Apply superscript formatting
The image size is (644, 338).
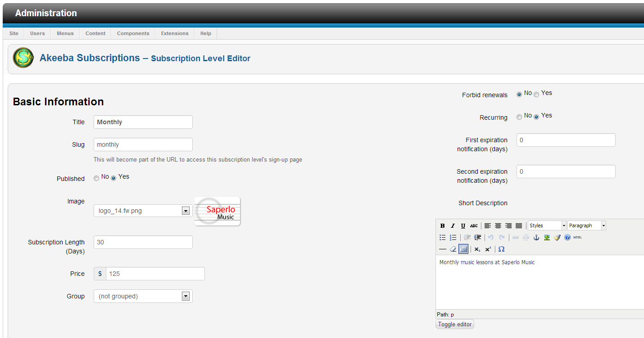(488, 249)
